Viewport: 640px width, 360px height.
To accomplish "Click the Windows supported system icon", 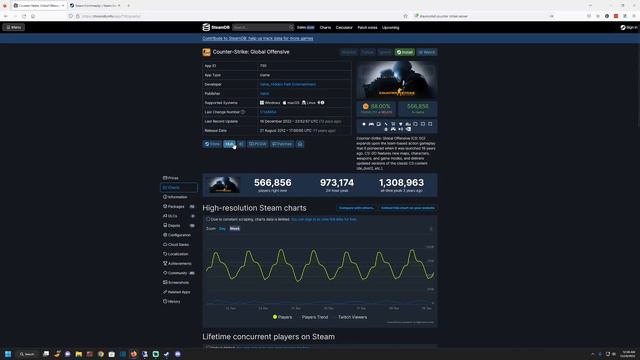I will pyautogui.click(x=262, y=103).
